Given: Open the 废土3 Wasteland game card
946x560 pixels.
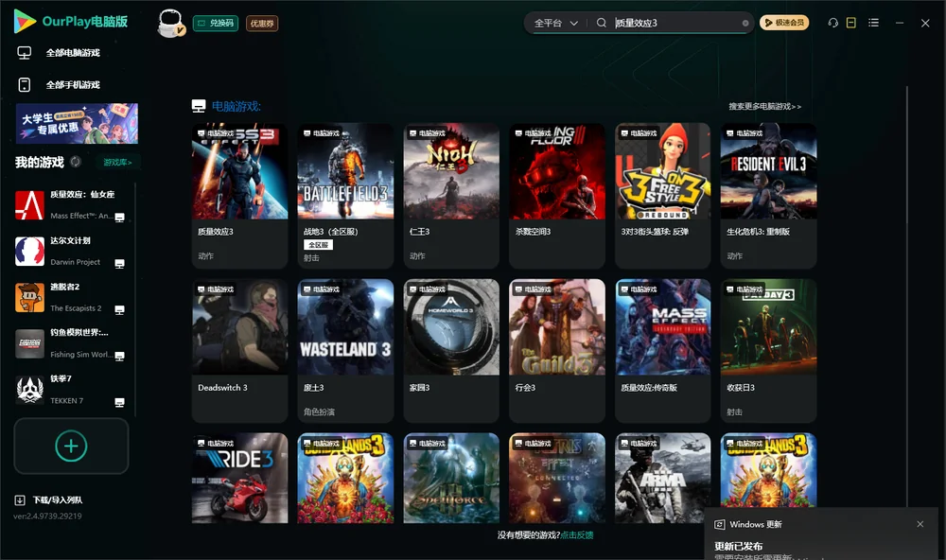Looking at the screenshot, I should point(345,351).
